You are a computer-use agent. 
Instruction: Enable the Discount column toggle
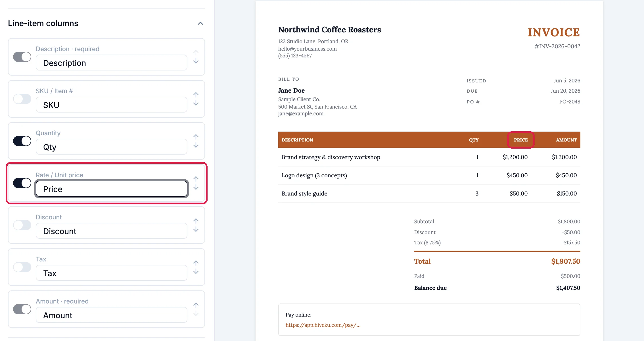(22, 225)
